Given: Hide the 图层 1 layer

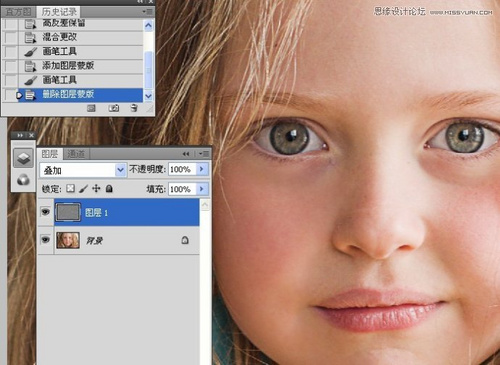Looking at the screenshot, I should 45,212.
